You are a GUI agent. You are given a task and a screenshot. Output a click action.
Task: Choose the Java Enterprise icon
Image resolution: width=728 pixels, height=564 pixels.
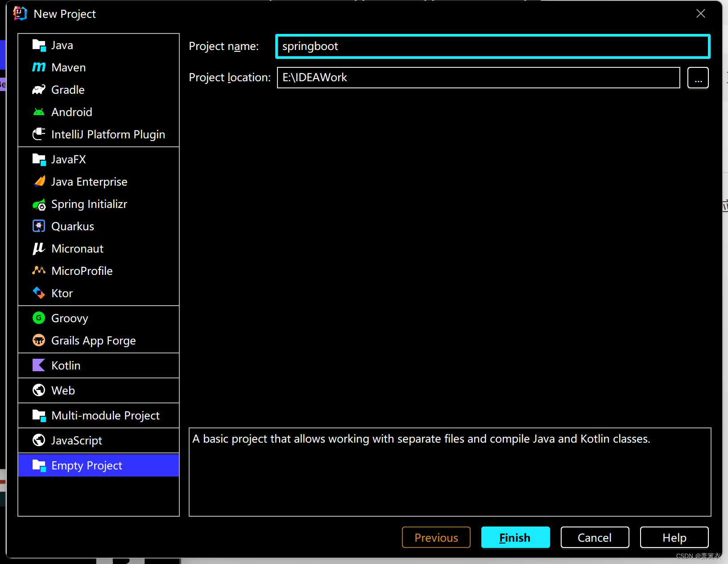click(x=39, y=182)
